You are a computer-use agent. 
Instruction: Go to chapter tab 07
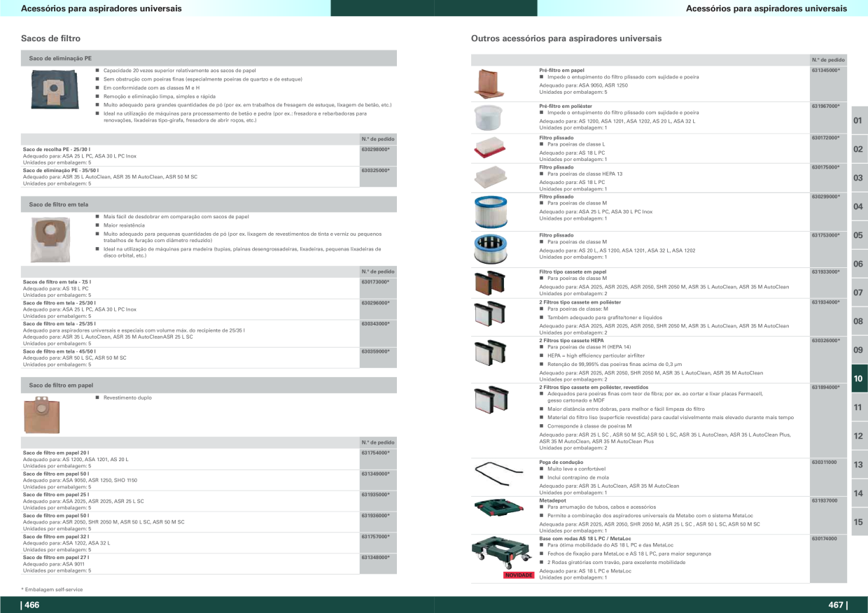point(859,293)
